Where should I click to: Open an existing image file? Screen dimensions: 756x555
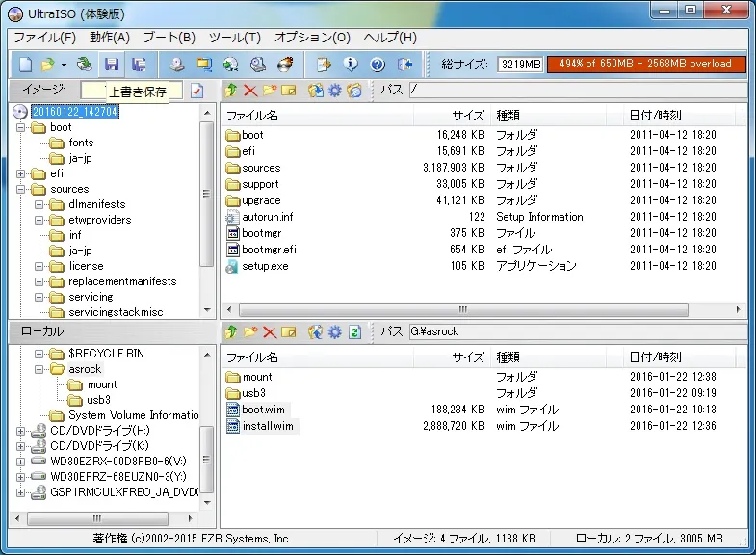pyautogui.click(x=47, y=65)
